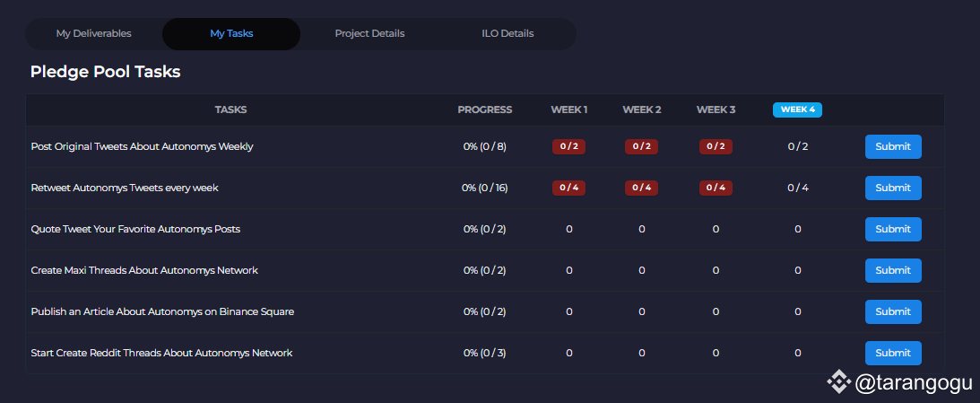The height and width of the screenshot is (403, 980).
Task: Click 'Retweet Autonomys Tweets every week' task name
Action: point(125,188)
